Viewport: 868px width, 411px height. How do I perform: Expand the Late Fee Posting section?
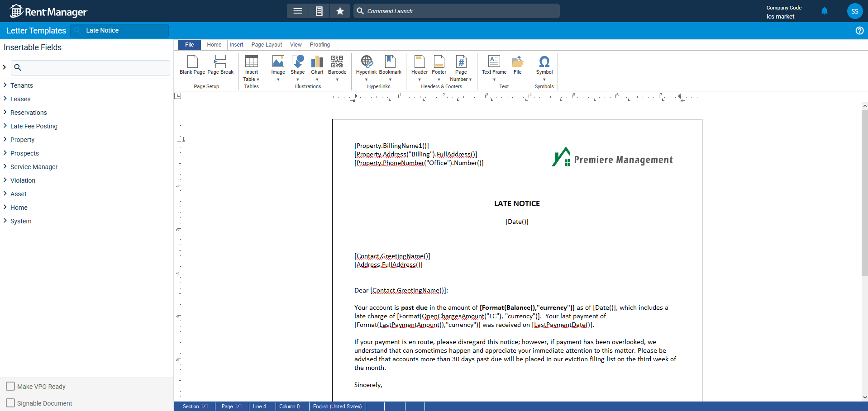point(33,126)
